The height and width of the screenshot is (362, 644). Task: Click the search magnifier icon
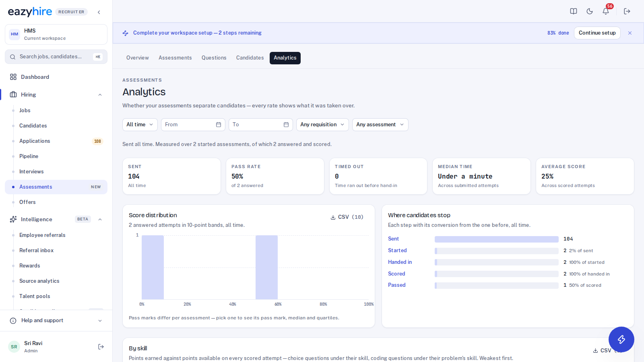[13, 57]
